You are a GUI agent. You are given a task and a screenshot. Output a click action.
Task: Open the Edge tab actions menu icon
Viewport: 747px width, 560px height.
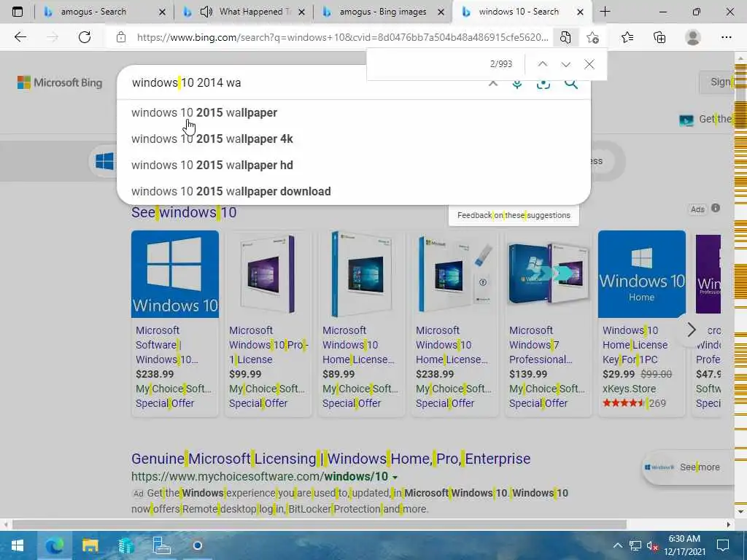coord(18,12)
